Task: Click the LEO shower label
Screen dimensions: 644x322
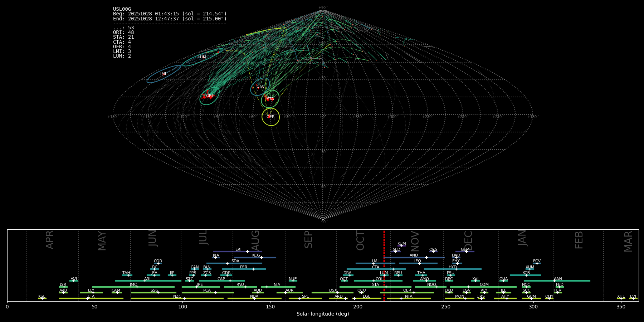Action: tap(417, 261)
